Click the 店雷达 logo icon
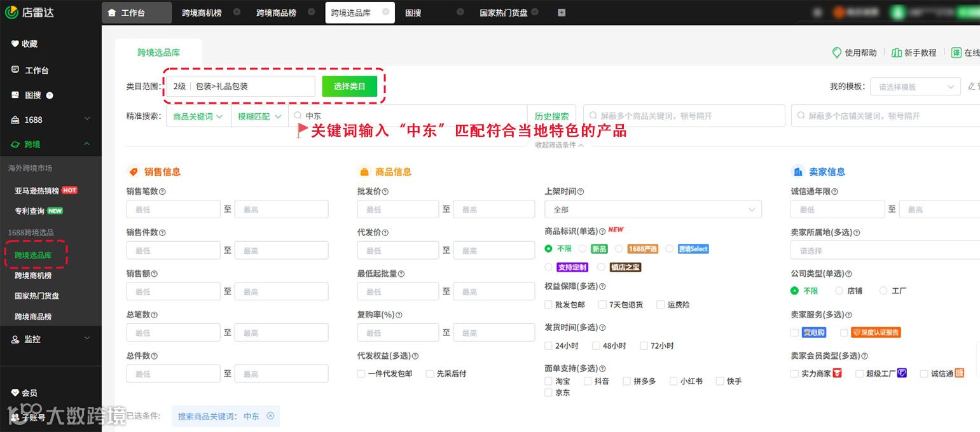Image resolution: width=980 pixels, height=432 pixels. click(12, 12)
